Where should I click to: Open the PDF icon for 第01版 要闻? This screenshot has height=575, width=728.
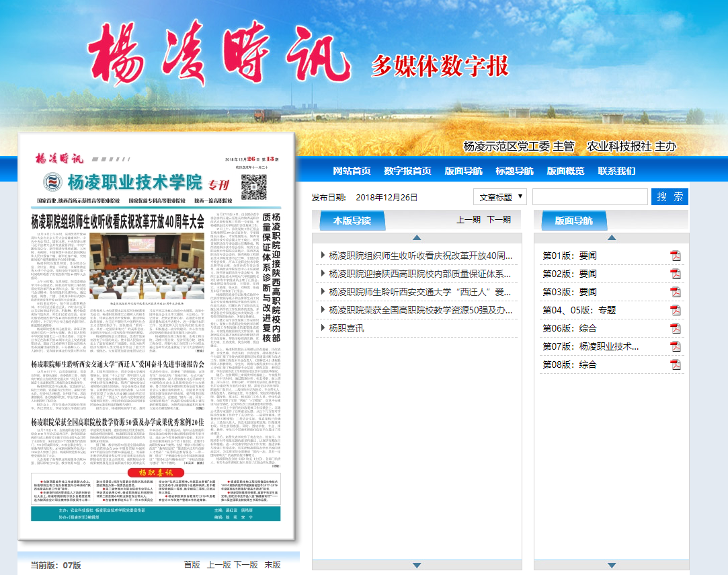click(675, 256)
